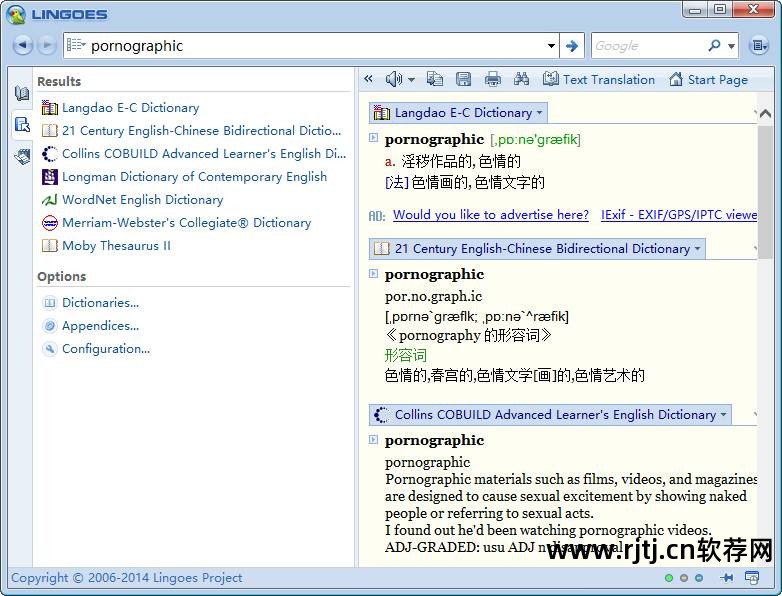The height and width of the screenshot is (596, 782).
Task: Click the print icon
Action: point(493,79)
